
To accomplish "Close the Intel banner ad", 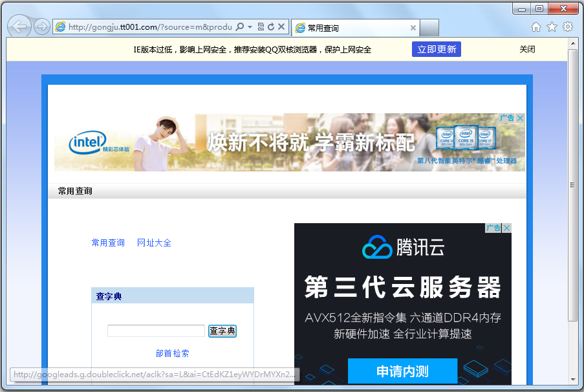I will (x=521, y=118).
